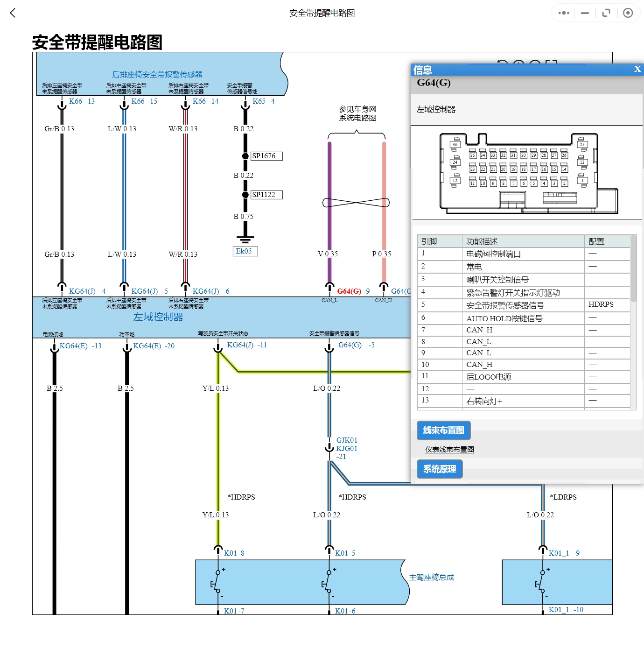Click the SP1676 splice label
The width and height of the screenshot is (644, 649).
coord(266,156)
